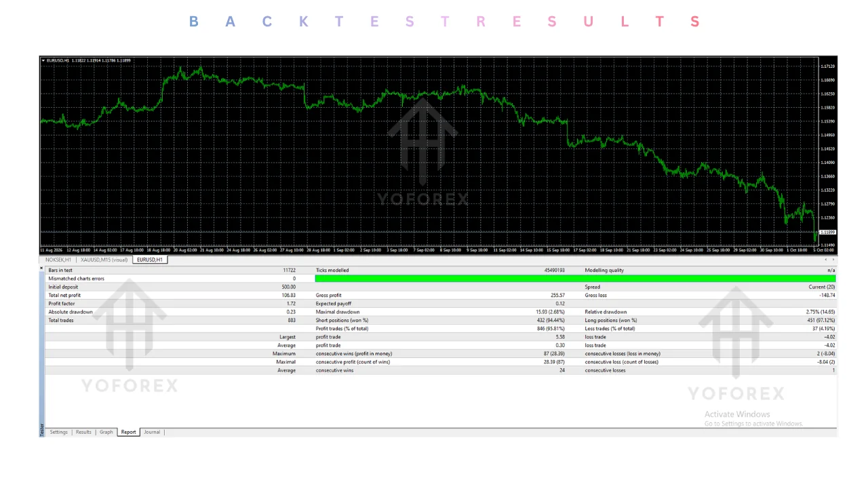
Task: Click the green modelling quality bar
Action: tap(575, 279)
